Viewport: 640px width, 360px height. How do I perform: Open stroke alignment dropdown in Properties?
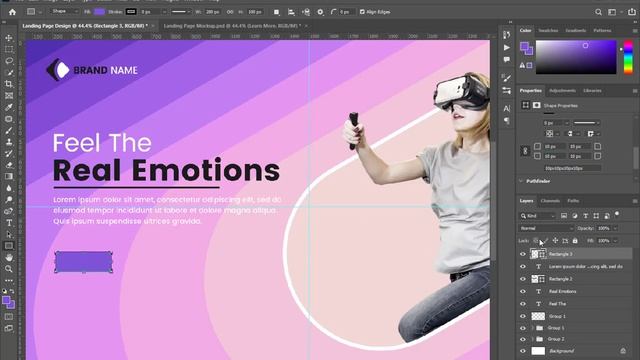[551, 133]
